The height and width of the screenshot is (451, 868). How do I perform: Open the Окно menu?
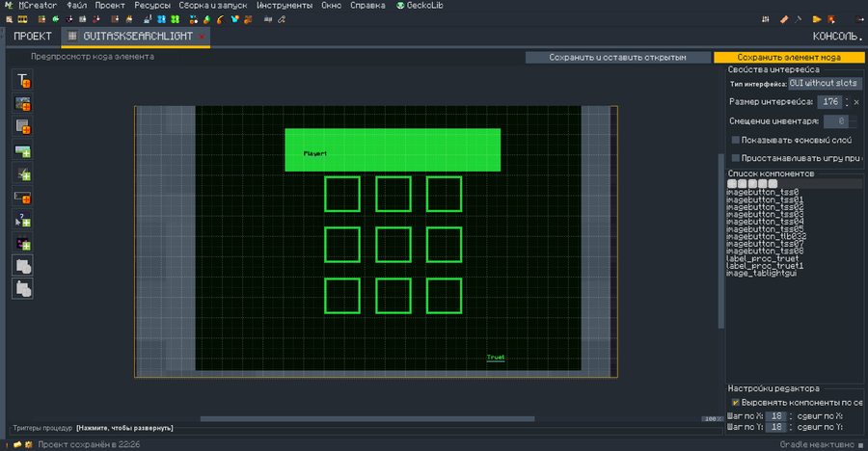point(331,6)
